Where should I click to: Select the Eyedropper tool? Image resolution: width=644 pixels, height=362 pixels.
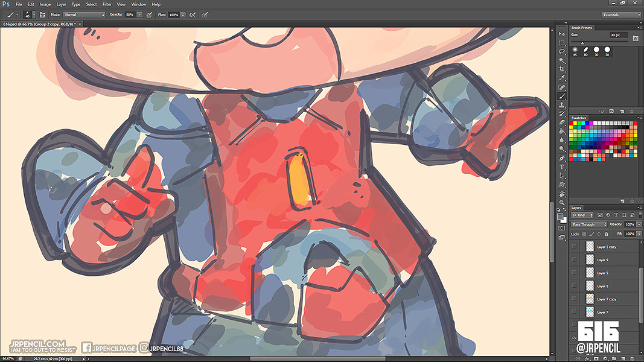coord(562,78)
